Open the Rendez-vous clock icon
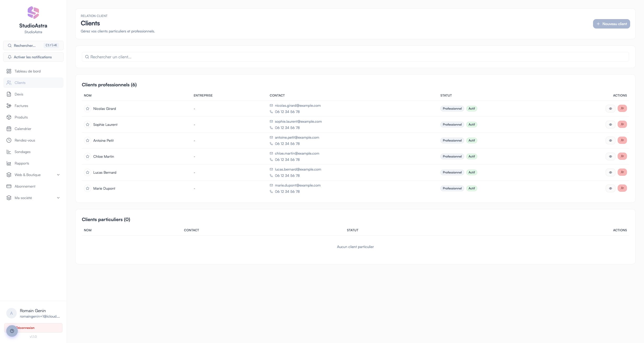Screen dimensions: 644x343 click(9, 140)
